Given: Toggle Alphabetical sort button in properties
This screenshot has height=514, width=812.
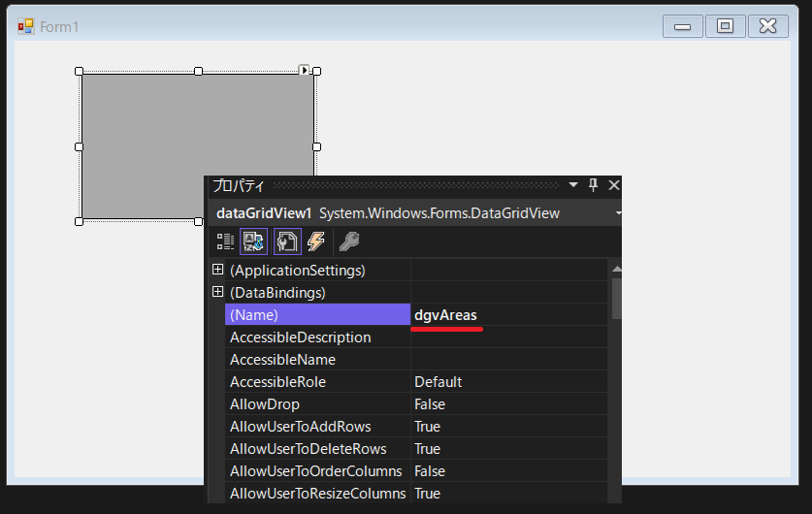Looking at the screenshot, I should 254,241.
